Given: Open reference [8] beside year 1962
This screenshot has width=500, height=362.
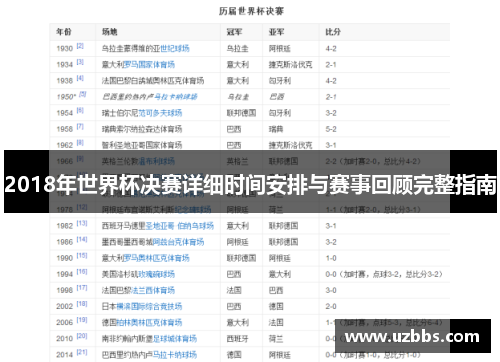Looking at the screenshot, I should [x=80, y=143].
